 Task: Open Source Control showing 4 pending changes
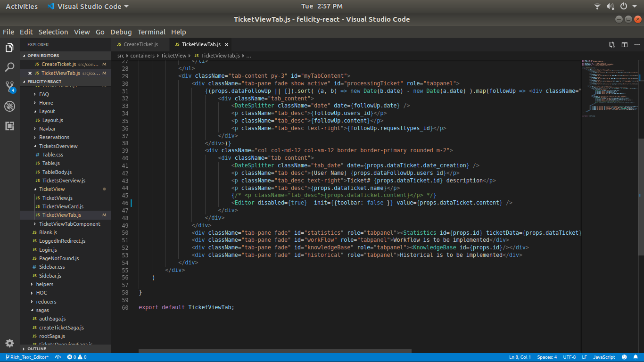9,87
